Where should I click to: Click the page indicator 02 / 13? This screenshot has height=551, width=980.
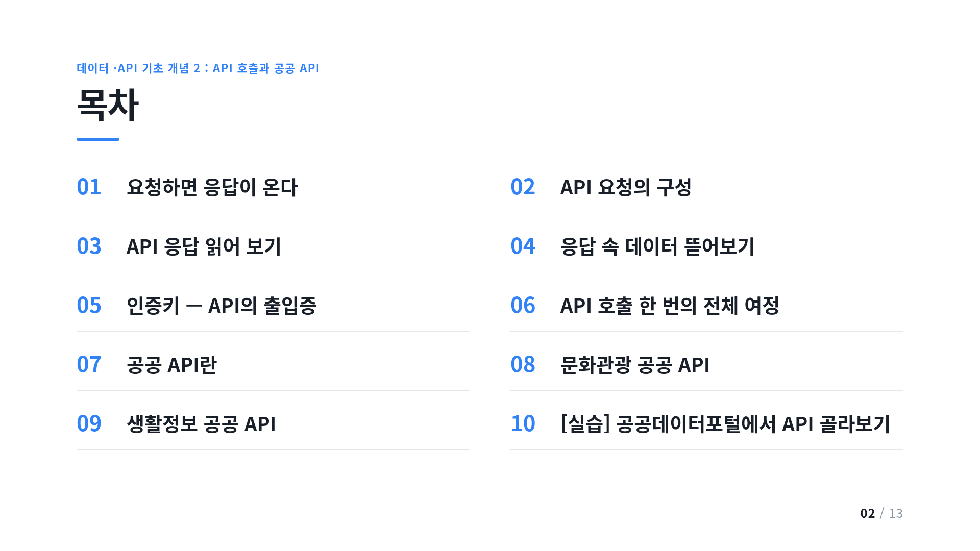881,513
